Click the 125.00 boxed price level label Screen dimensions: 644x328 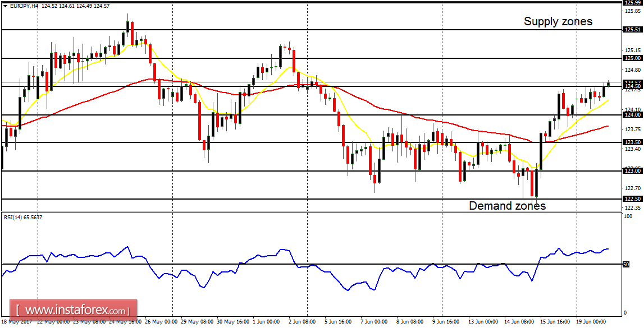pos(633,58)
